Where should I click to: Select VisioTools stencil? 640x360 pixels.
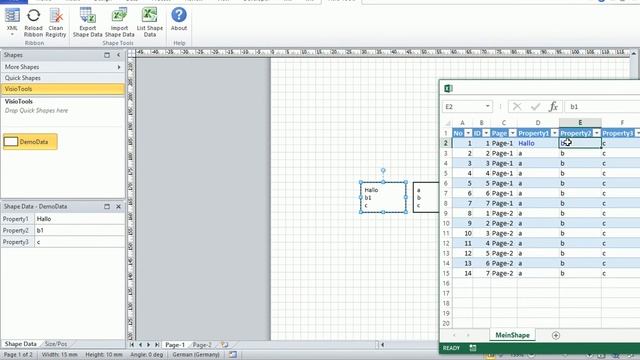tap(62, 89)
